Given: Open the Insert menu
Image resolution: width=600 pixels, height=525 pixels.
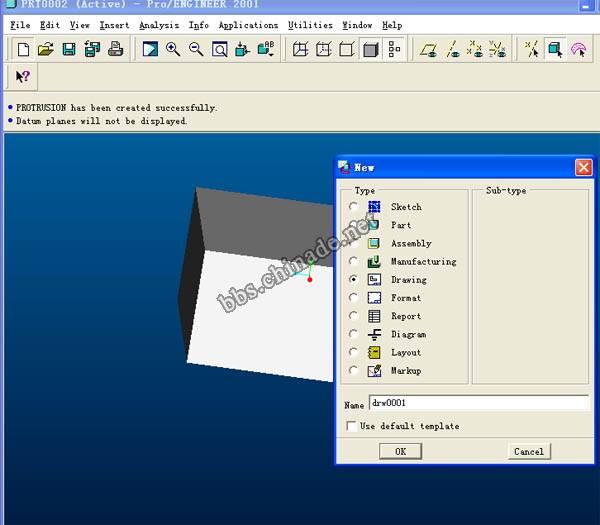Looking at the screenshot, I should [114, 25].
